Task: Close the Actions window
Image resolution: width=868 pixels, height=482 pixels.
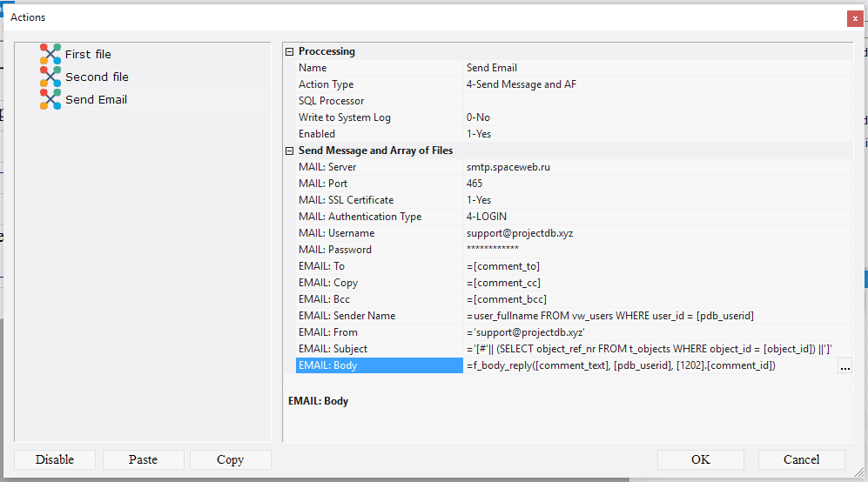Action: (854, 17)
